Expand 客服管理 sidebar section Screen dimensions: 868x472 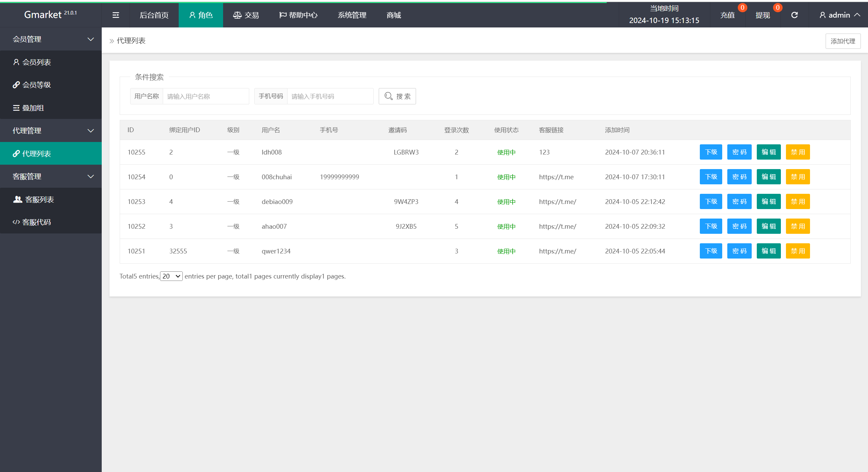(51, 176)
